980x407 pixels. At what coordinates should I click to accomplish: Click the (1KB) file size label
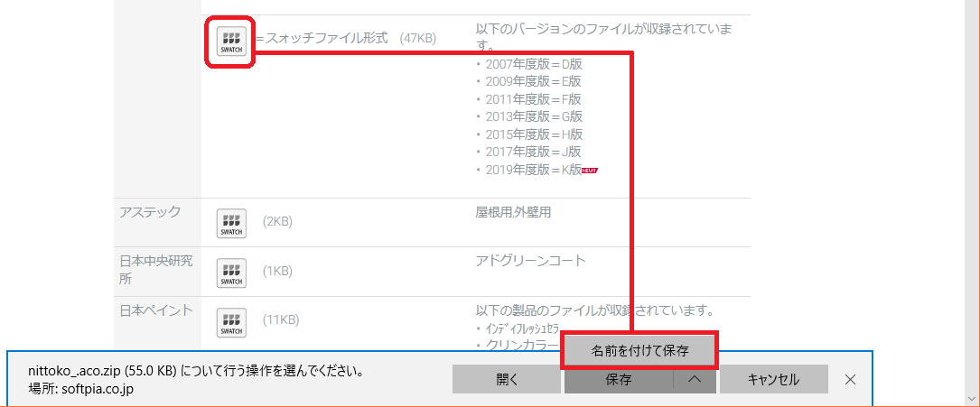point(277,272)
